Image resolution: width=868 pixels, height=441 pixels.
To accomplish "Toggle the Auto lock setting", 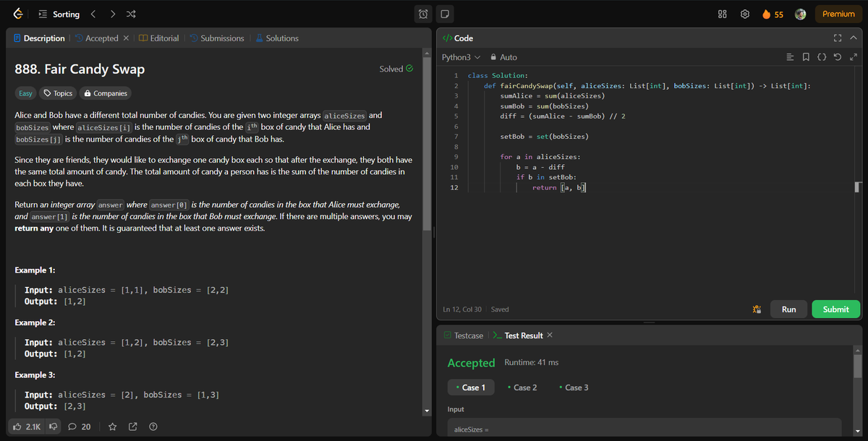I will [503, 57].
